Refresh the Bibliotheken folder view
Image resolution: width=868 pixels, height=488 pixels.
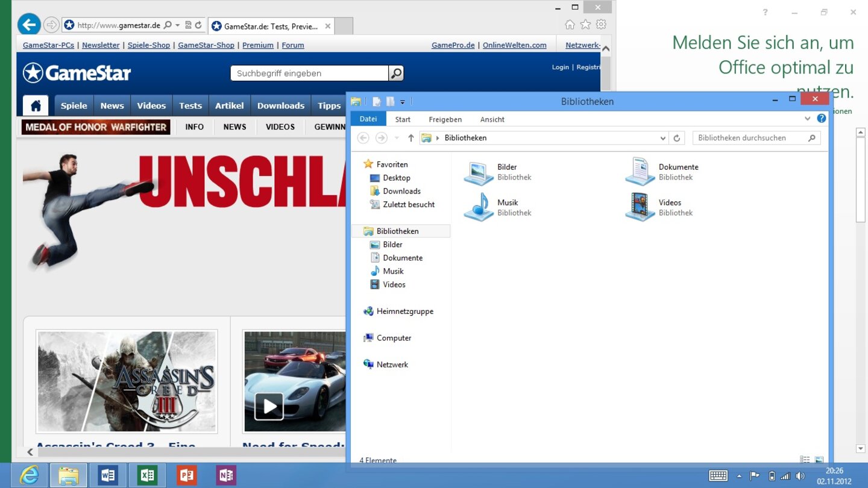tap(677, 138)
